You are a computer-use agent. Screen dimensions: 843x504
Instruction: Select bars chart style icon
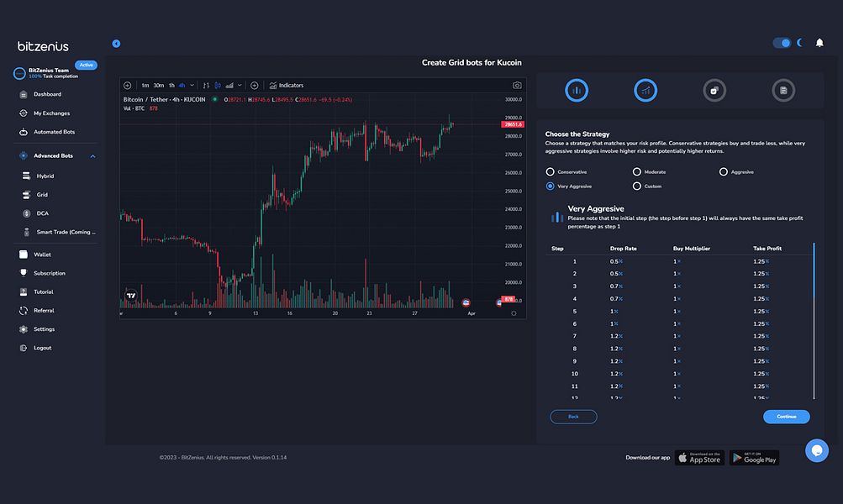click(x=206, y=86)
